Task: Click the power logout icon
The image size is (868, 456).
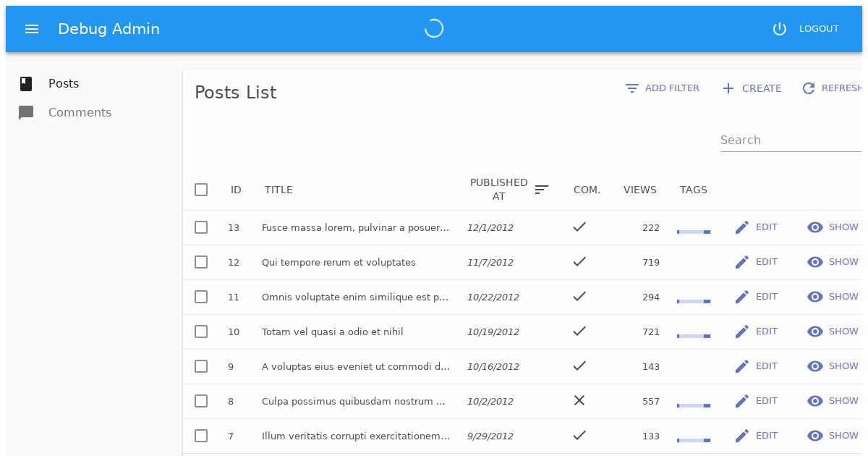Action: 779,29
